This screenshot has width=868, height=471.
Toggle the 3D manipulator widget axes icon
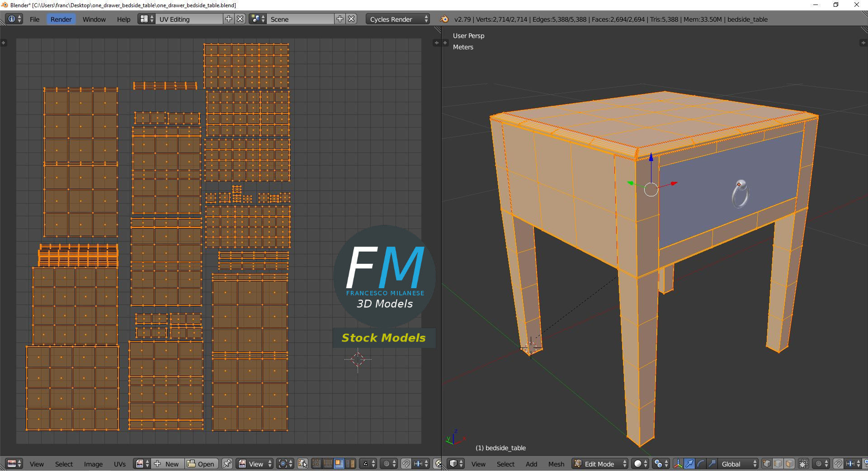[x=678, y=464]
